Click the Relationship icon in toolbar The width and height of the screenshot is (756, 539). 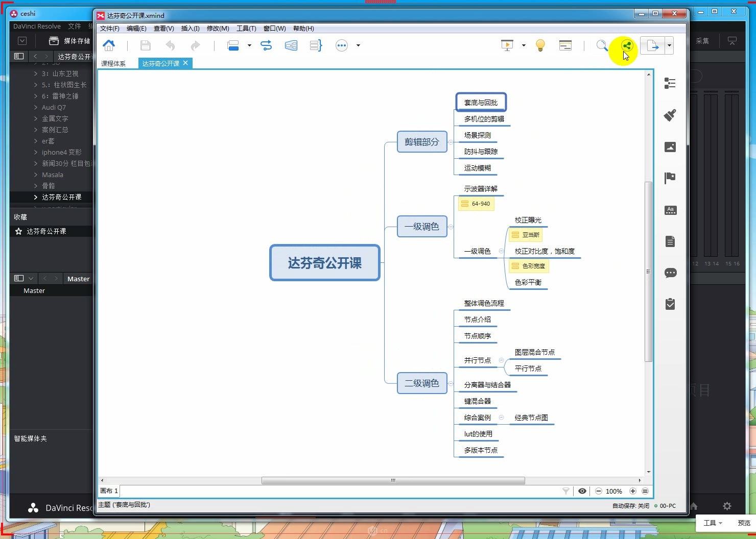[266, 45]
